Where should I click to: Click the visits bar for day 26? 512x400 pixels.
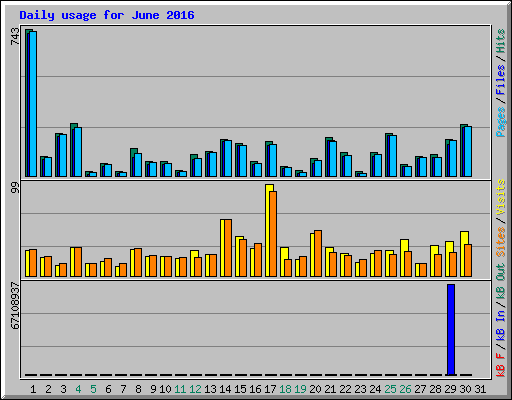pyautogui.click(x=403, y=258)
